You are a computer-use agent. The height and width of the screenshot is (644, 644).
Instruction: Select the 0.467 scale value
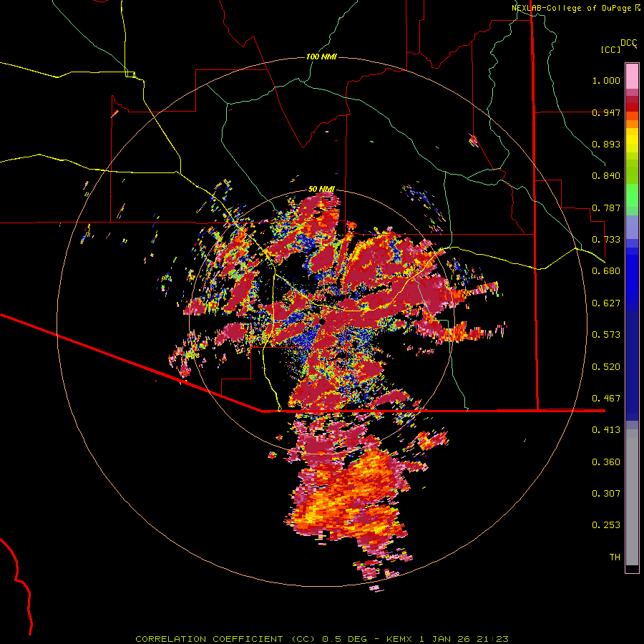(606, 399)
